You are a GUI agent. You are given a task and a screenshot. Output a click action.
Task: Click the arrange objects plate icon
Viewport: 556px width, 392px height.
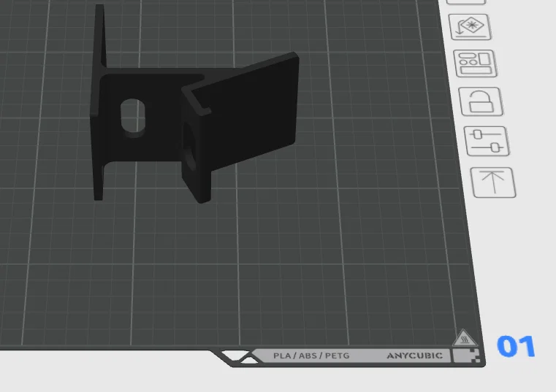(x=475, y=64)
